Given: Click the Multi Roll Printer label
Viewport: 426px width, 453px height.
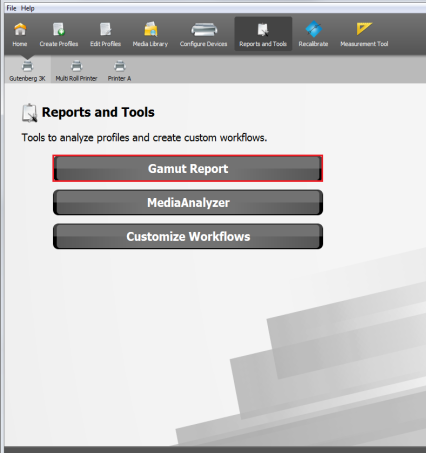Looking at the screenshot, I should click(x=76, y=79).
